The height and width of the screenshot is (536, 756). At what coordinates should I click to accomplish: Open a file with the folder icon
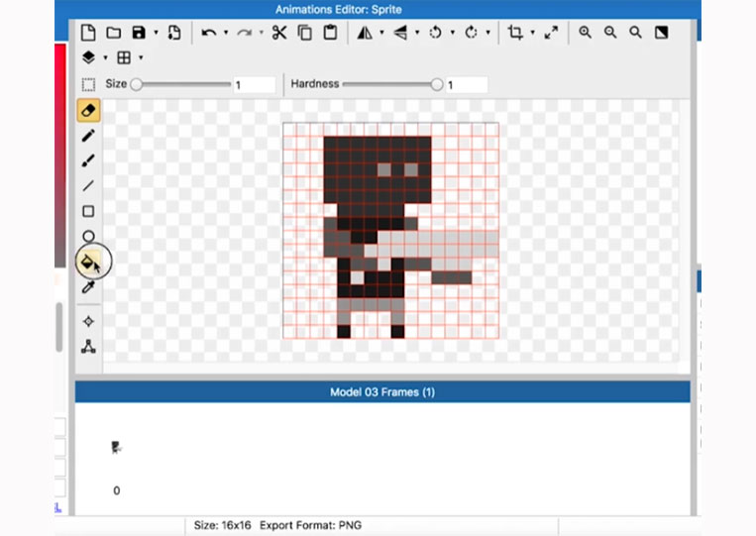click(x=114, y=33)
